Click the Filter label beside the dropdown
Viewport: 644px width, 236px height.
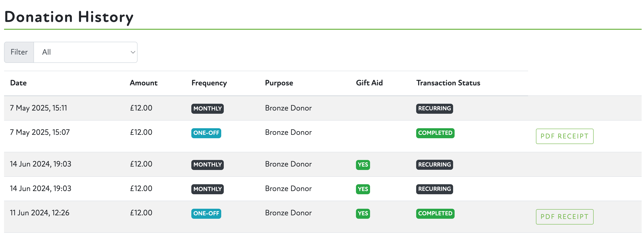19,52
